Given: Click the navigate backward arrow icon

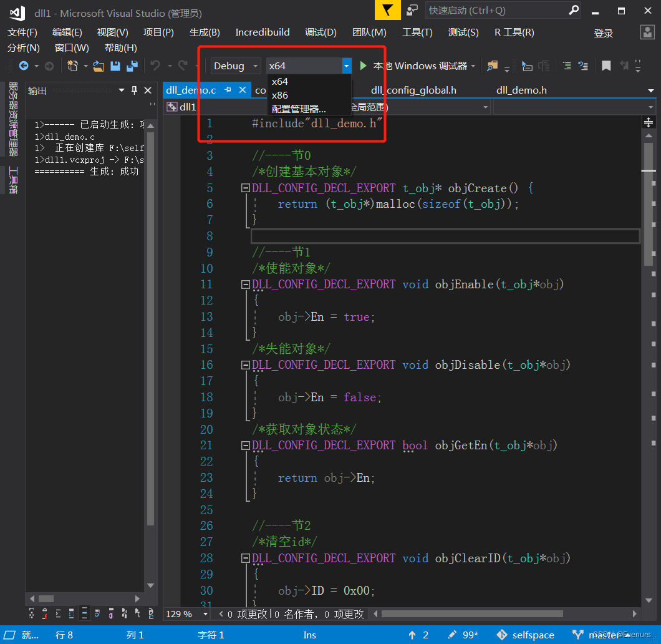Looking at the screenshot, I should coord(24,66).
